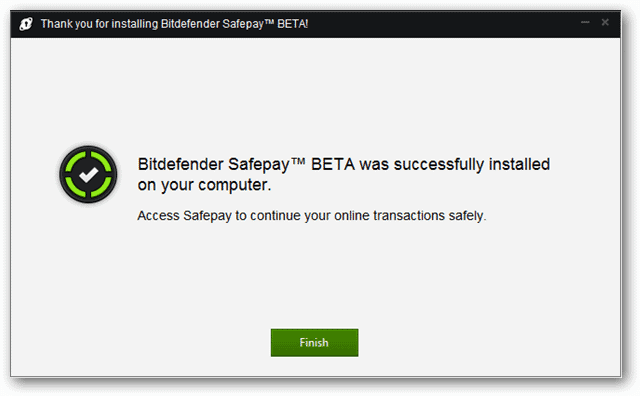Click the 'BETA!' text in the title bar
Screen dimensions: 640x396
coord(293,24)
